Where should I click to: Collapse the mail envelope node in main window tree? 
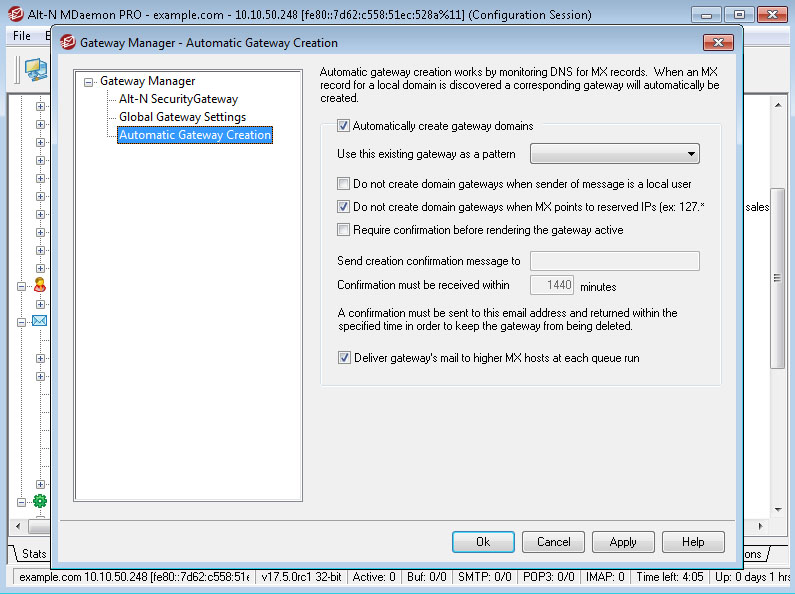point(21,322)
